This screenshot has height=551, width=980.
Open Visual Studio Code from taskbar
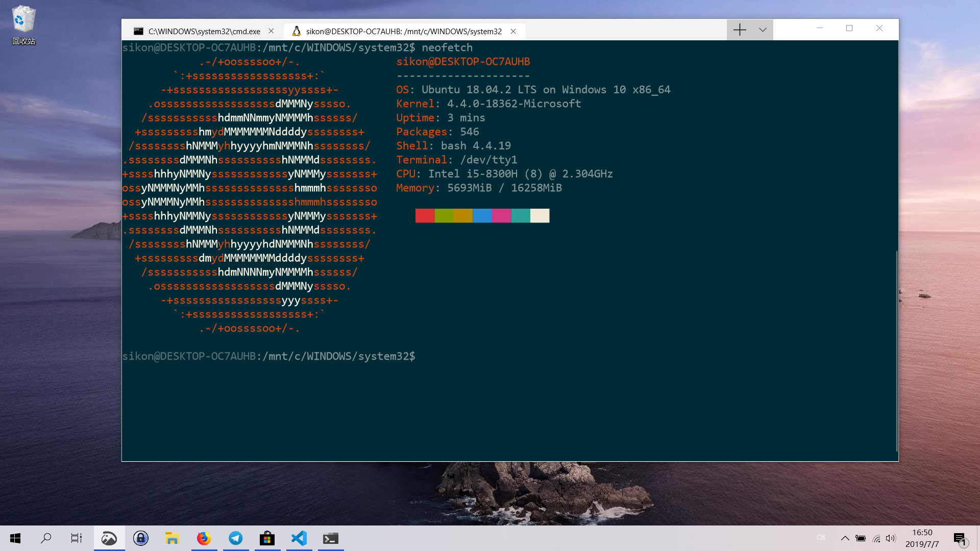[299, 538]
